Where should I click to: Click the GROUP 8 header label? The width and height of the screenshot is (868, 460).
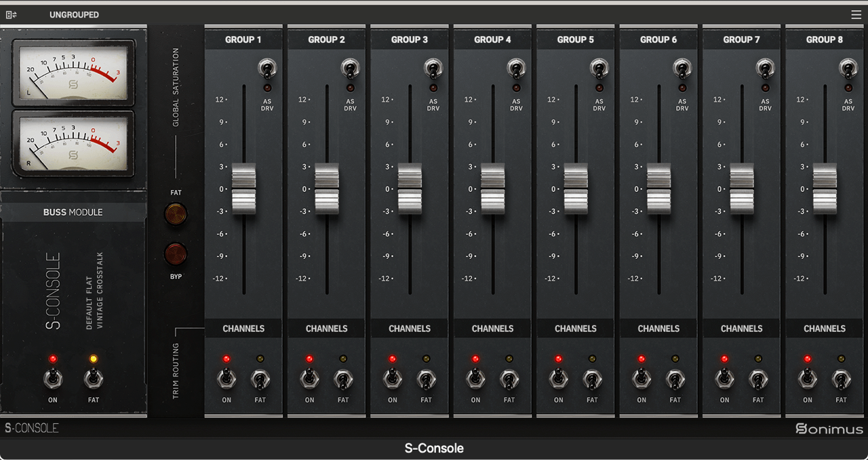(825, 39)
